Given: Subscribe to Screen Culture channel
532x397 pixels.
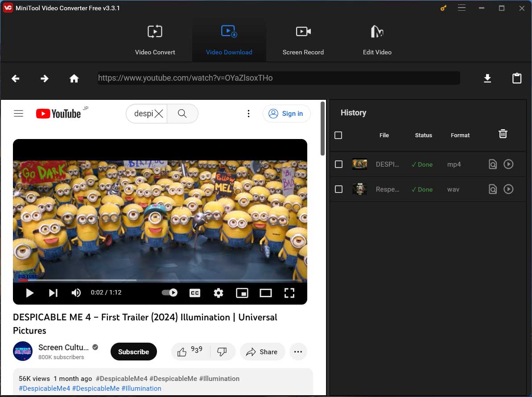Looking at the screenshot, I should click(133, 352).
